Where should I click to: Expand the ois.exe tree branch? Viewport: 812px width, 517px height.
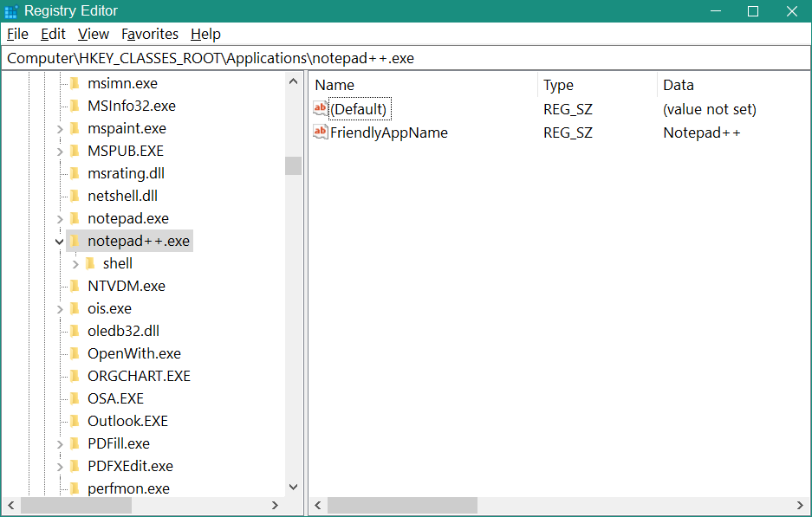(59, 308)
